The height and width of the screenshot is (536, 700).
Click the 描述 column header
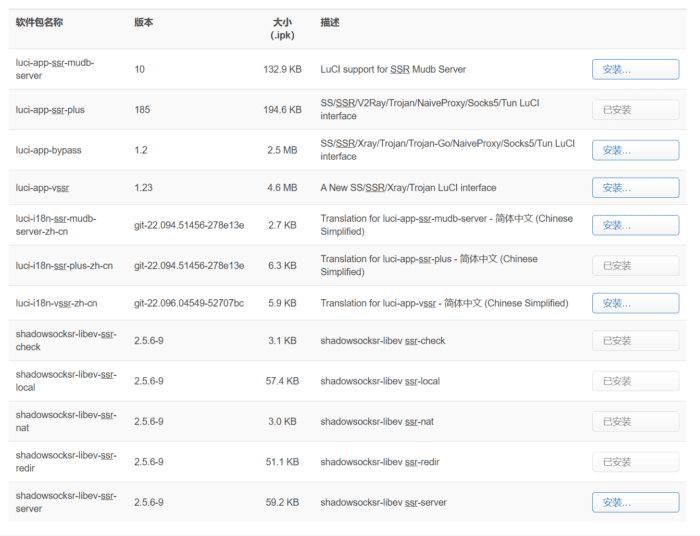330,21
